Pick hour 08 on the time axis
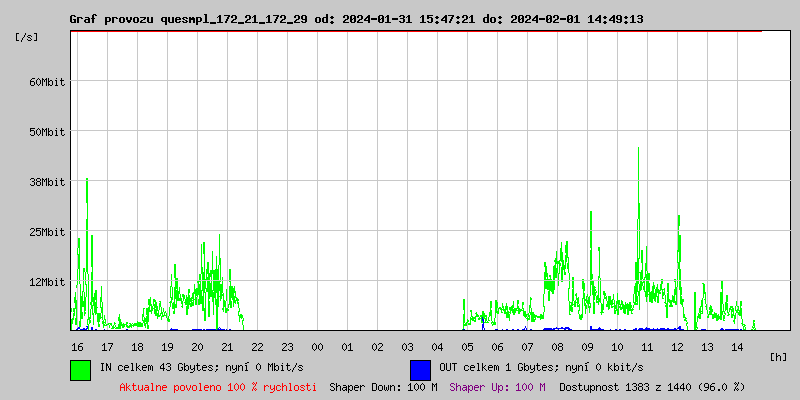The height and width of the screenshot is (400, 800). point(557,347)
